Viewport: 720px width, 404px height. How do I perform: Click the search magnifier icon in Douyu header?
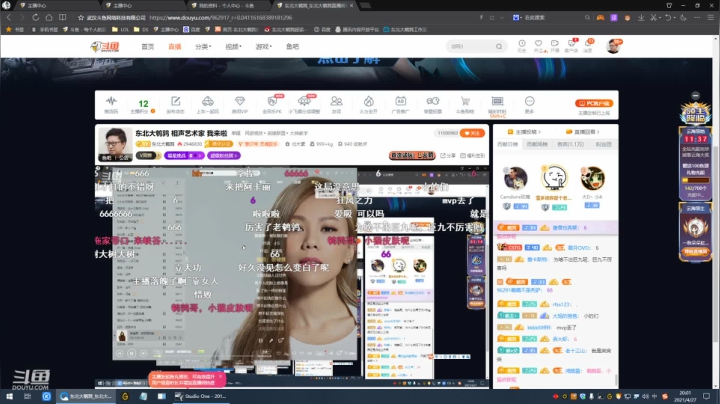tap(499, 46)
